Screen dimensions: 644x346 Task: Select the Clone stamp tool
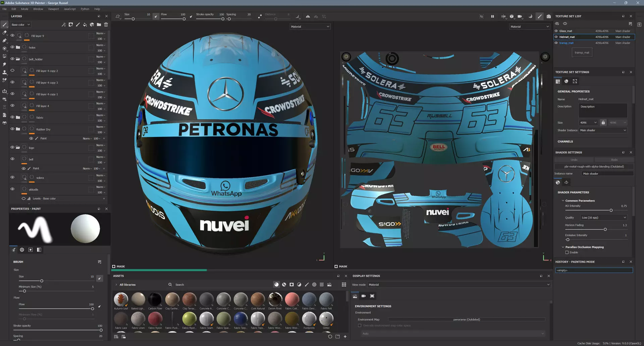point(4,72)
